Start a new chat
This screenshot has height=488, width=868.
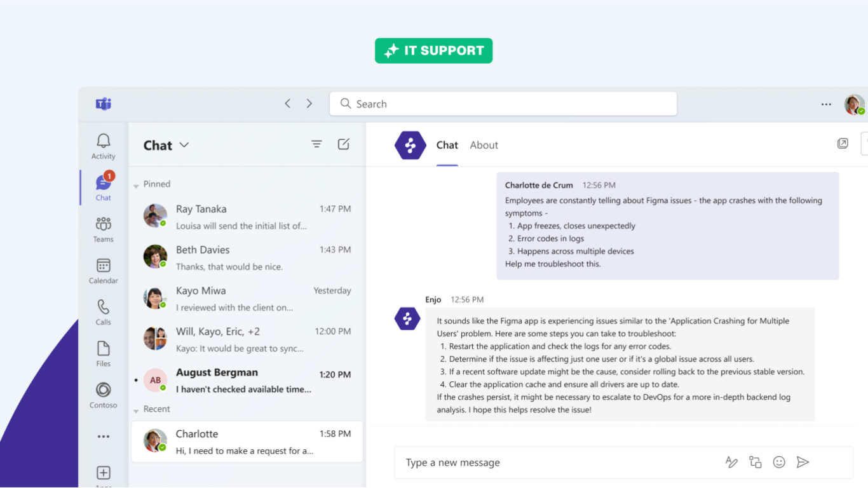(344, 144)
